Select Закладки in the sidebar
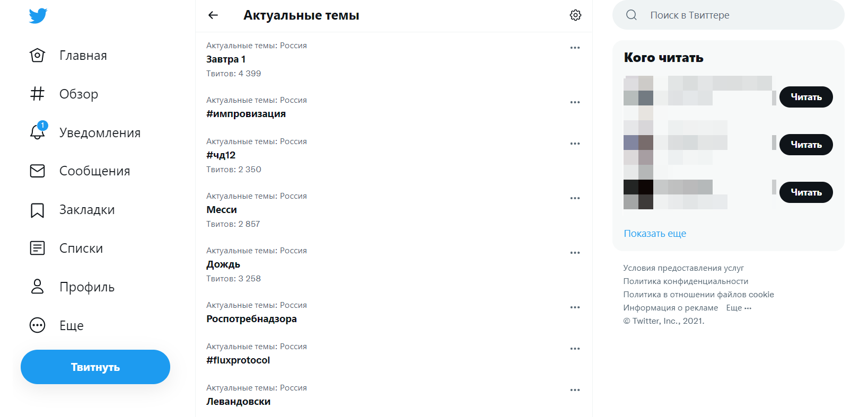868x417 pixels. [87, 210]
